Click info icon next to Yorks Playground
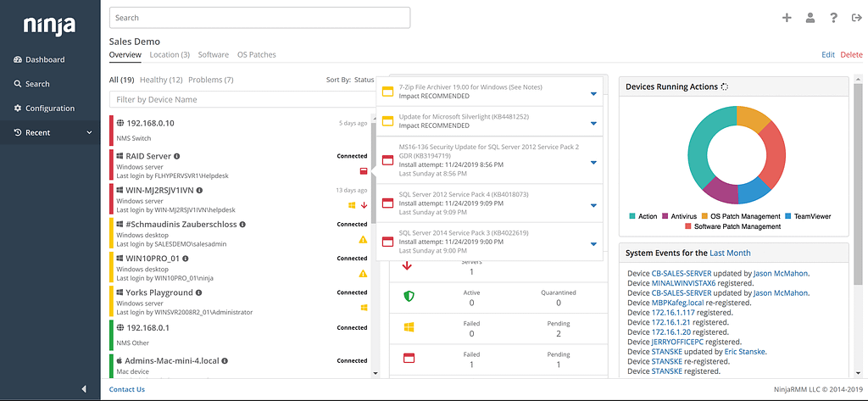 198,292
